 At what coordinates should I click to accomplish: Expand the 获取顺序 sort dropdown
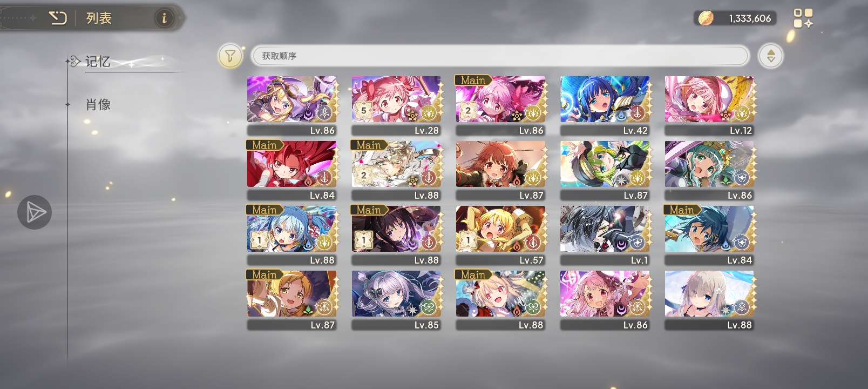click(500, 56)
